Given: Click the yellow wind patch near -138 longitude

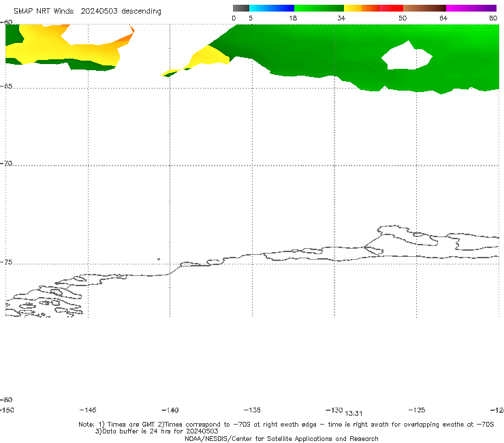Looking at the screenshot, I should click(x=209, y=58).
